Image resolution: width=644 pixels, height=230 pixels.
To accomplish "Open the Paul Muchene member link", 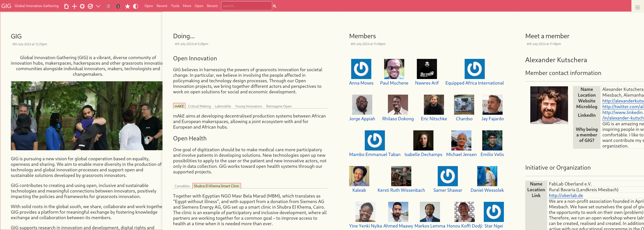I will point(394,83).
